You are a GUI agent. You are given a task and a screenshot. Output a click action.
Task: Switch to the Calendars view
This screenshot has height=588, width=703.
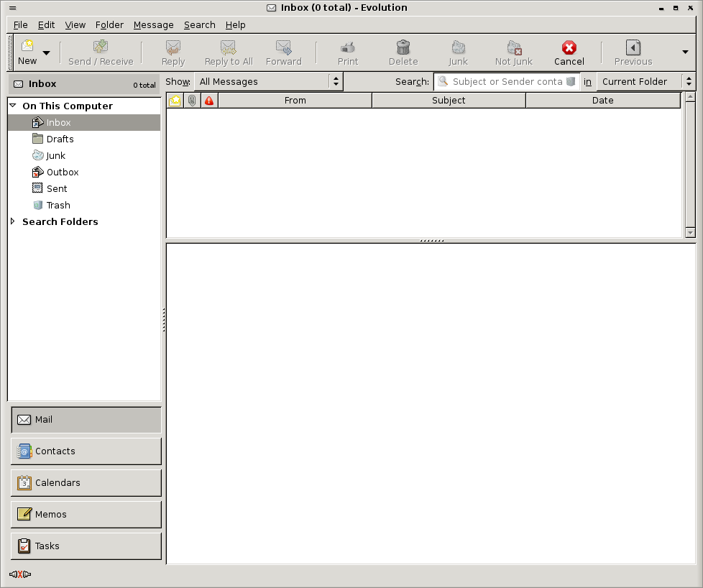[x=86, y=483]
